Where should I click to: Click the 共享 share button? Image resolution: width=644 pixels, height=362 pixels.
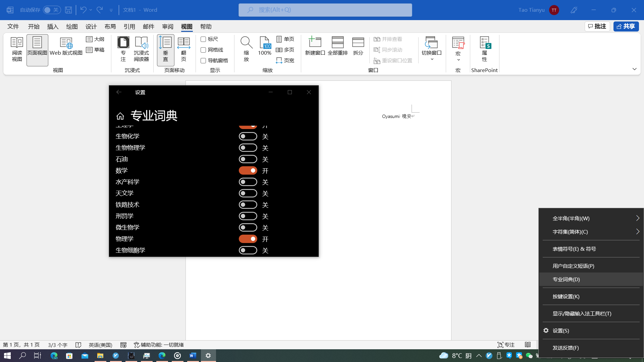tap(626, 26)
